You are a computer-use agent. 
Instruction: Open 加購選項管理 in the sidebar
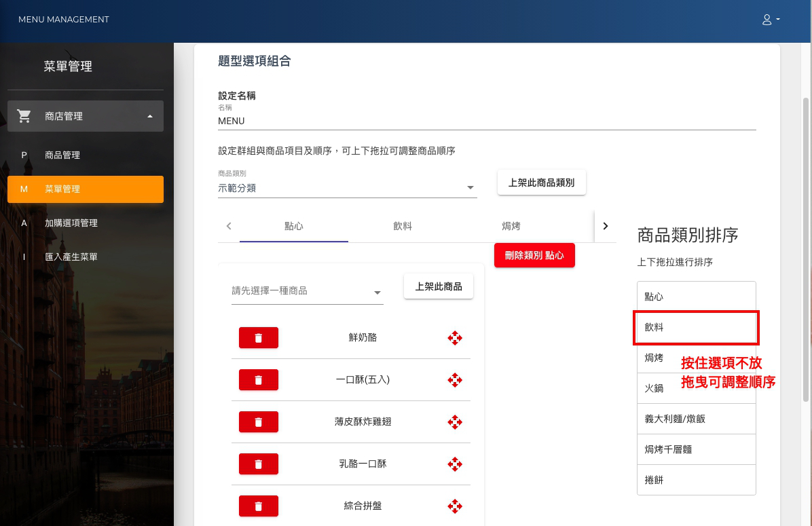point(86,223)
